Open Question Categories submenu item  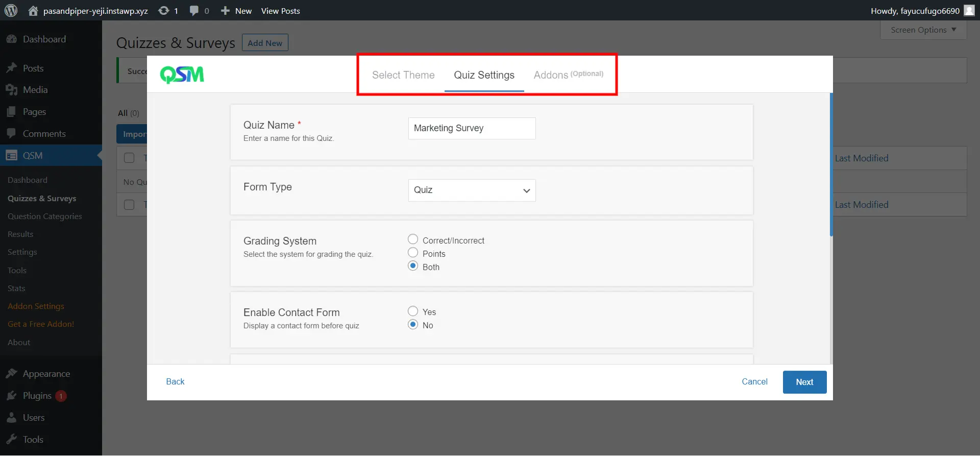tap(45, 217)
